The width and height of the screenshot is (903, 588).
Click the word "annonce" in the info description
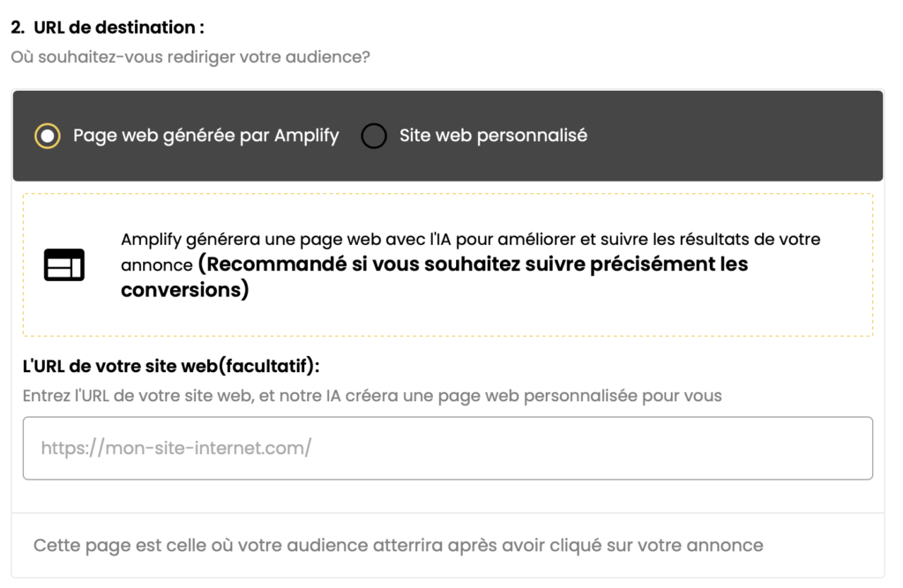tap(156, 265)
